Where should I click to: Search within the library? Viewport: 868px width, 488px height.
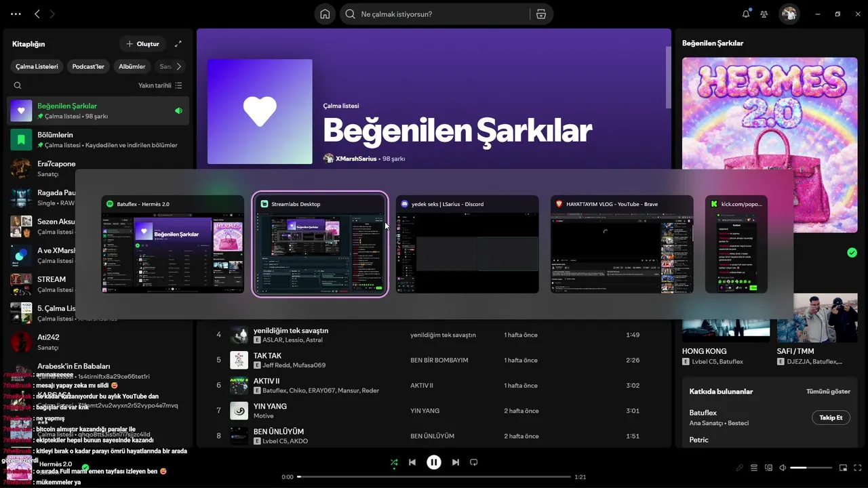tap(18, 85)
